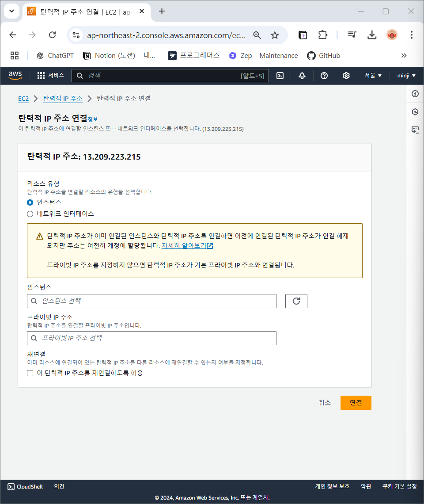Go forward in browser history
424x504 pixels.
click(x=32, y=35)
